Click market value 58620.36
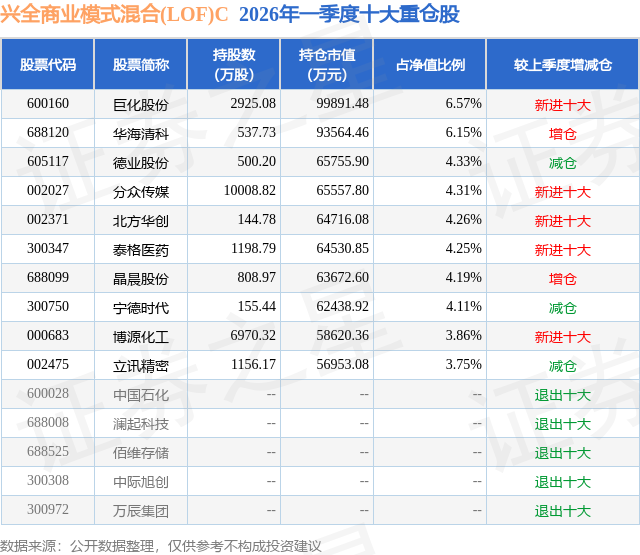Screen dimensions: 640x555 (x=342, y=335)
